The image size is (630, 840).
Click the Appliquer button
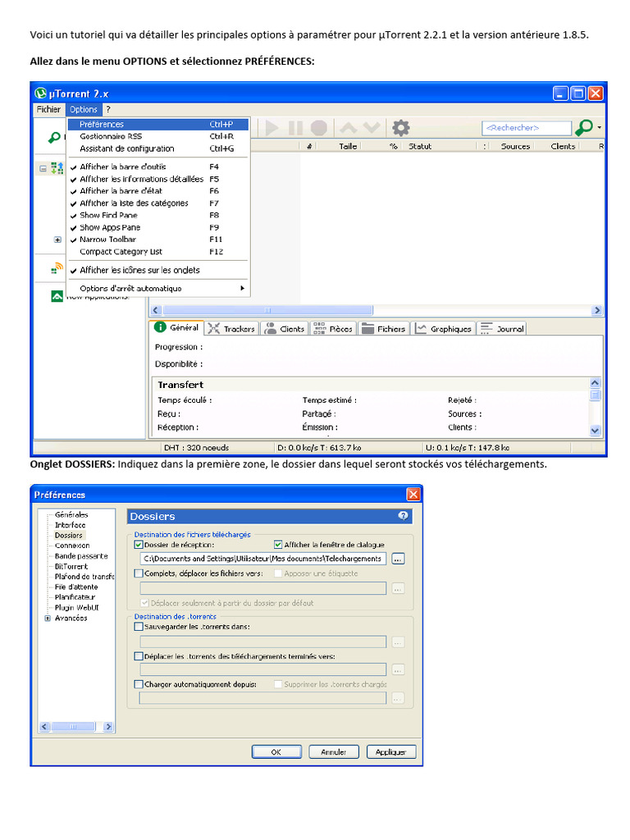(x=391, y=751)
